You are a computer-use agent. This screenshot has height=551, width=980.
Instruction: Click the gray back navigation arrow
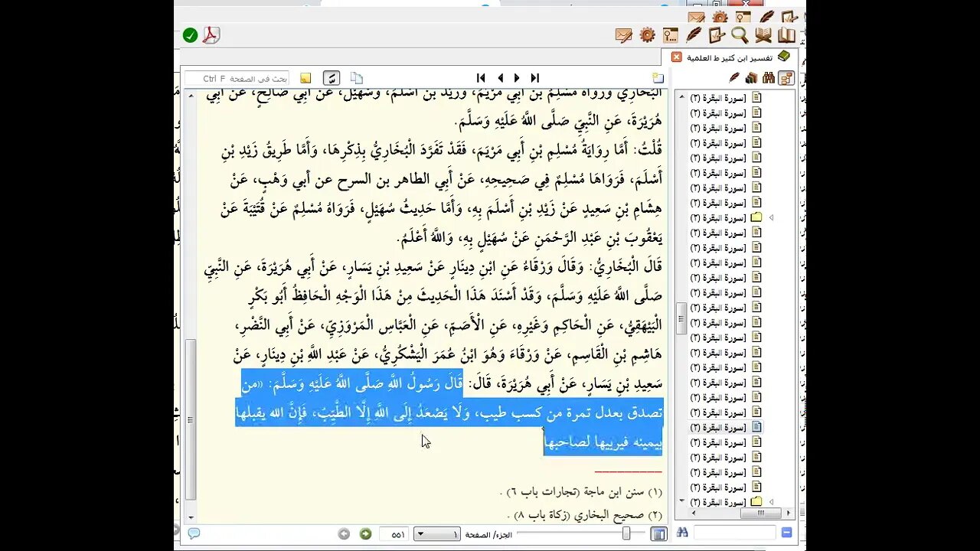[345, 534]
